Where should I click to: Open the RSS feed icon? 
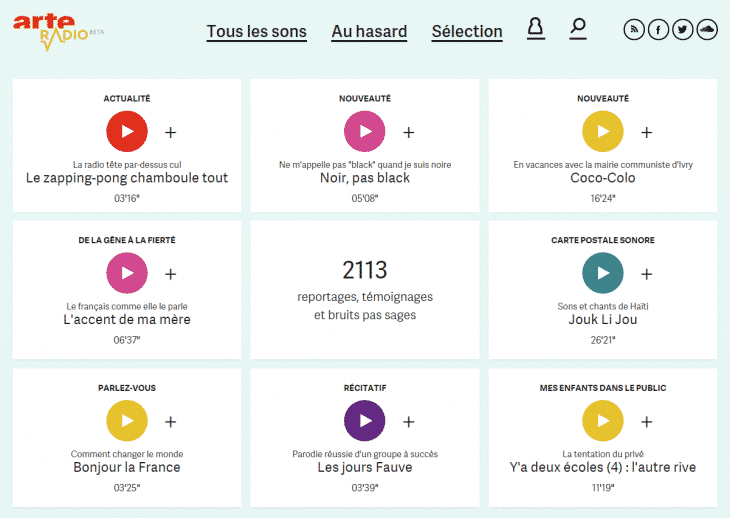[634, 30]
